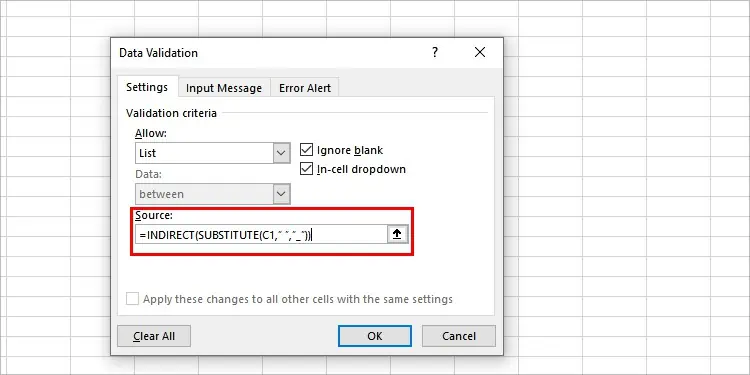
Task: Click the Data Validation title bar
Action: (268, 53)
